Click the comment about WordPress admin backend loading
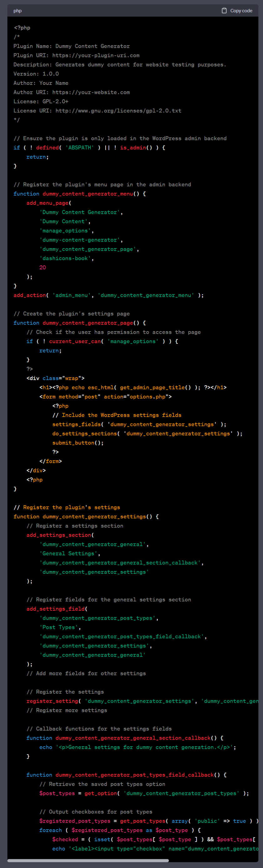The image size is (263, 868). 120,138
